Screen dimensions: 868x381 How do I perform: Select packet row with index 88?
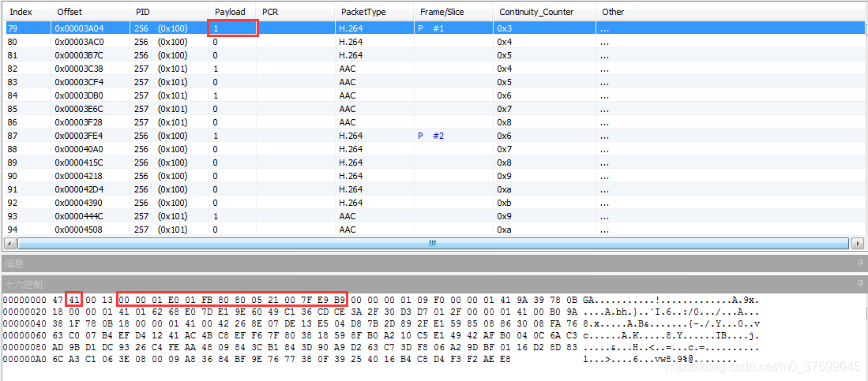coord(435,149)
